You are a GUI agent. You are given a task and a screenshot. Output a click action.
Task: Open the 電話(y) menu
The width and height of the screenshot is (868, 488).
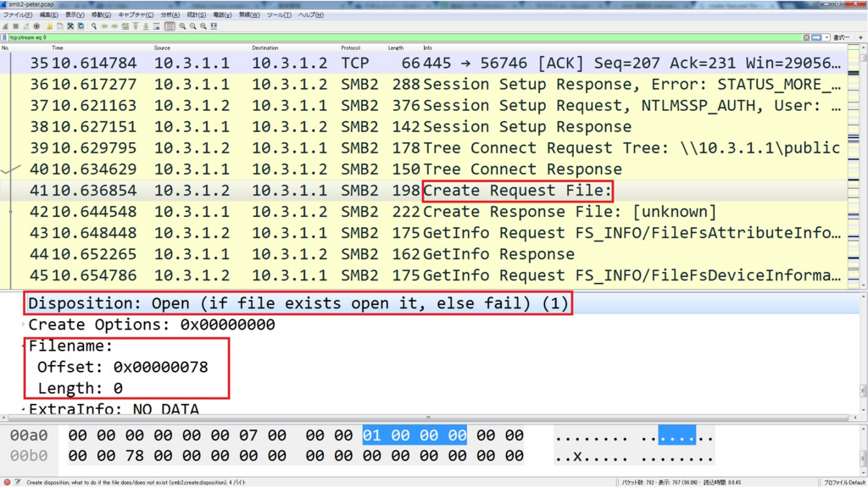click(x=222, y=15)
